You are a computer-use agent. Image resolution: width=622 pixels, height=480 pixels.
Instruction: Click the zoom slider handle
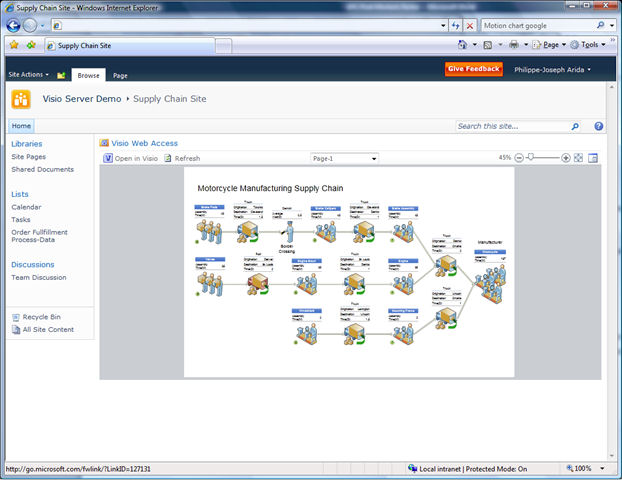(531, 157)
